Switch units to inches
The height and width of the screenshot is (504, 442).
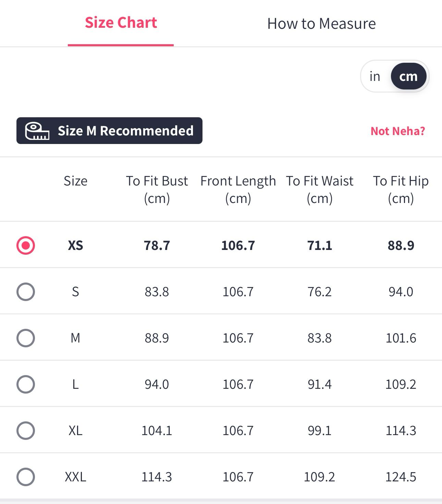[375, 76]
